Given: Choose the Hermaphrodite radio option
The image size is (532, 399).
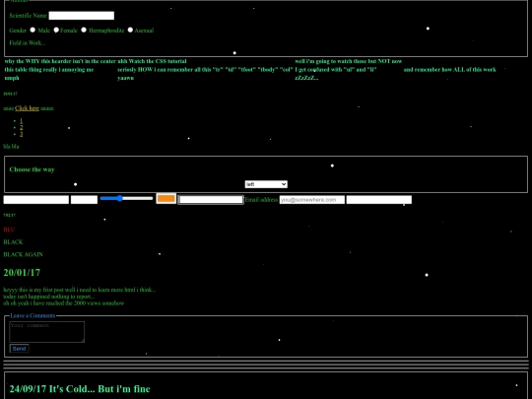Looking at the screenshot, I should [84, 30].
